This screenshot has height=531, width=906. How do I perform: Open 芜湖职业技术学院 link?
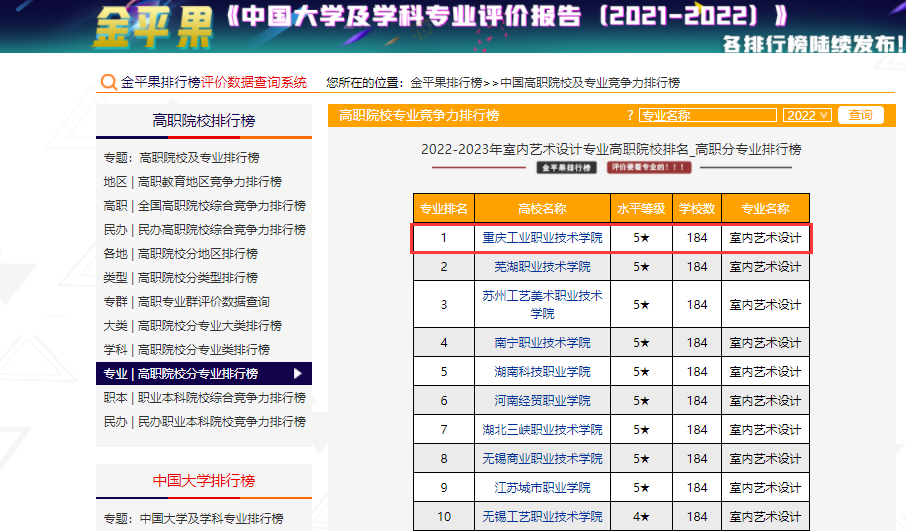(x=542, y=267)
